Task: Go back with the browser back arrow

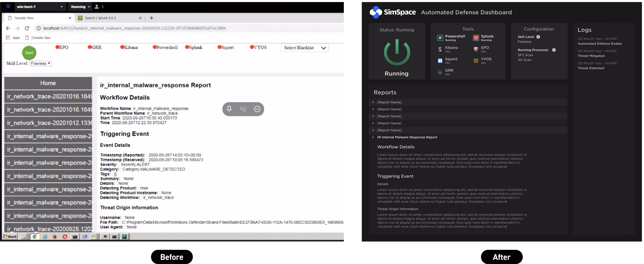Action: tap(8, 28)
